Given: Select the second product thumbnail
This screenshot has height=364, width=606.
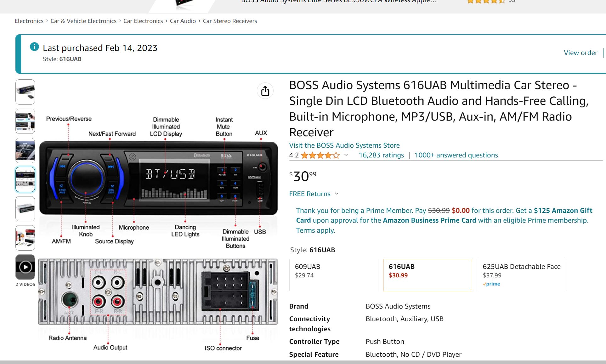Looking at the screenshot, I should click(x=25, y=121).
